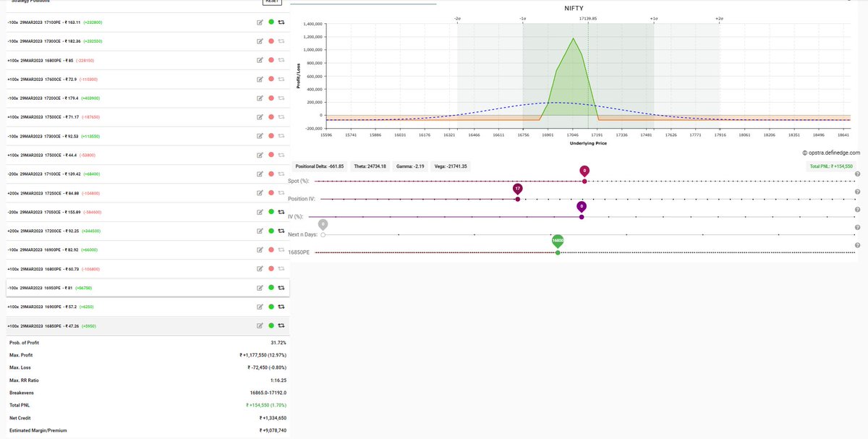Edit the -100x 17300CE ₹182.36 position
This screenshot has height=439, width=868.
click(260, 41)
